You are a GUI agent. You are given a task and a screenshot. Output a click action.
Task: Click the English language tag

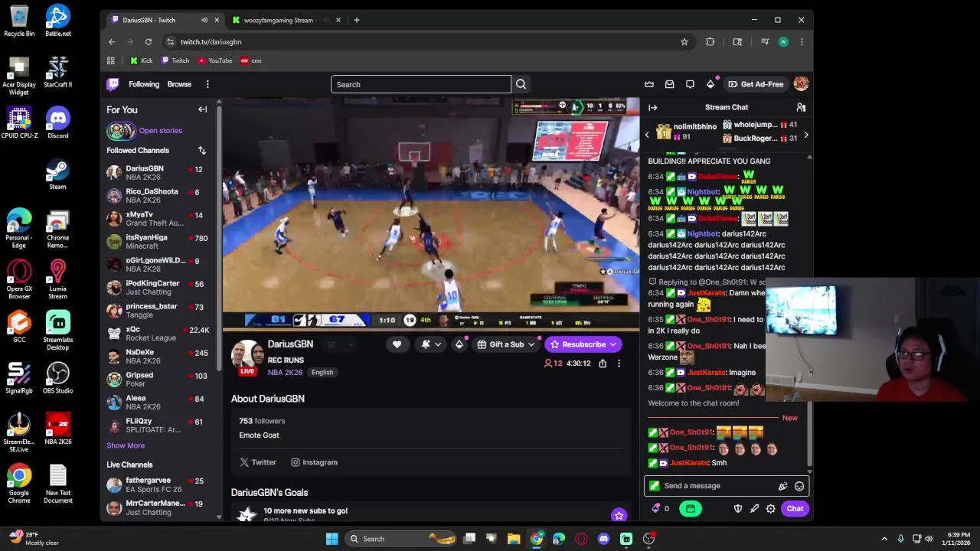[322, 373]
